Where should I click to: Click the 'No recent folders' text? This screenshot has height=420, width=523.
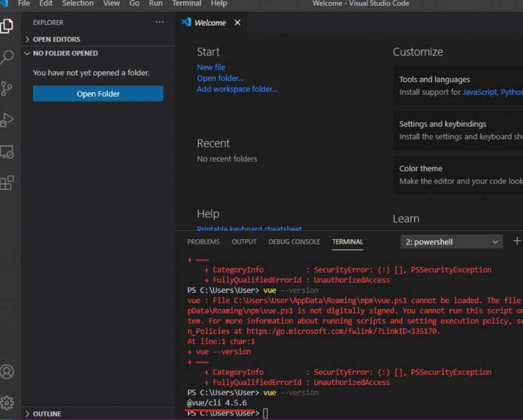coord(227,159)
